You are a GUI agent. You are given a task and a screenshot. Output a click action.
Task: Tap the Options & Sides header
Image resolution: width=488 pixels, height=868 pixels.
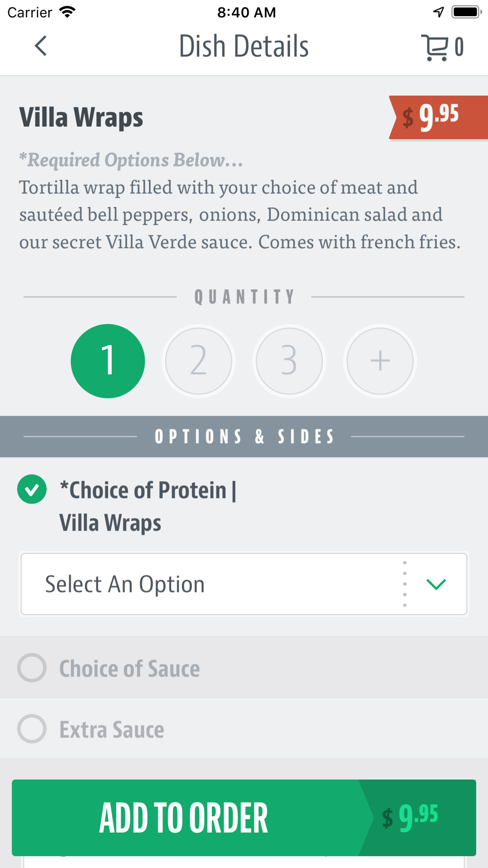(x=244, y=436)
